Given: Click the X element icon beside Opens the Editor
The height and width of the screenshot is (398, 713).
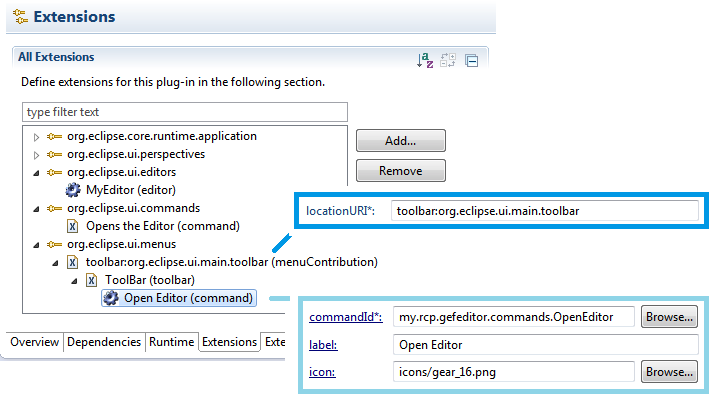Looking at the screenshot, I should (x=72, y=226).
